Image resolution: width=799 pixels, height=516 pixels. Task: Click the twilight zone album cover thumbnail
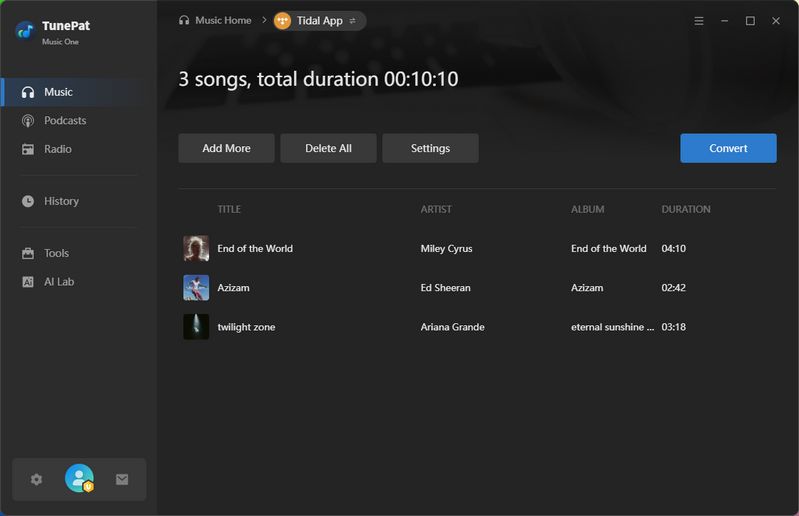click(x=196, y=327)
